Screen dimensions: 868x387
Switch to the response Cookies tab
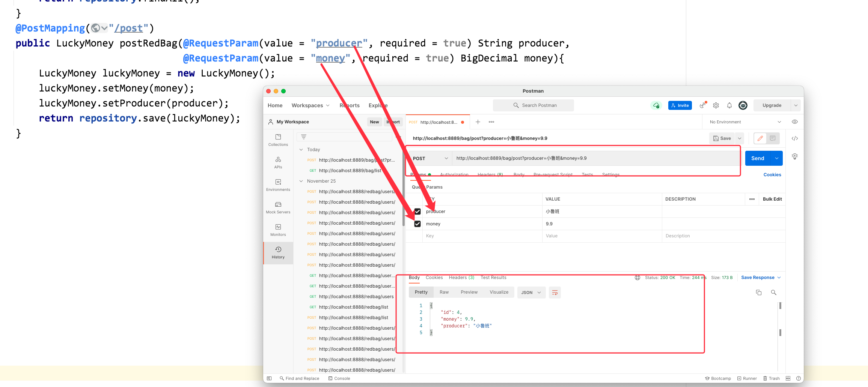(x=434, y=277)
